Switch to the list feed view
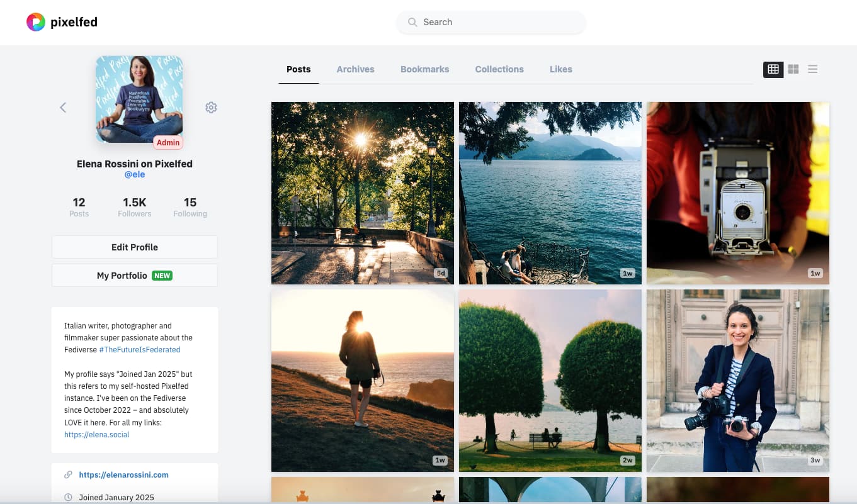Image resolution: width=857 pixels, height=504 pixels. 812,69
